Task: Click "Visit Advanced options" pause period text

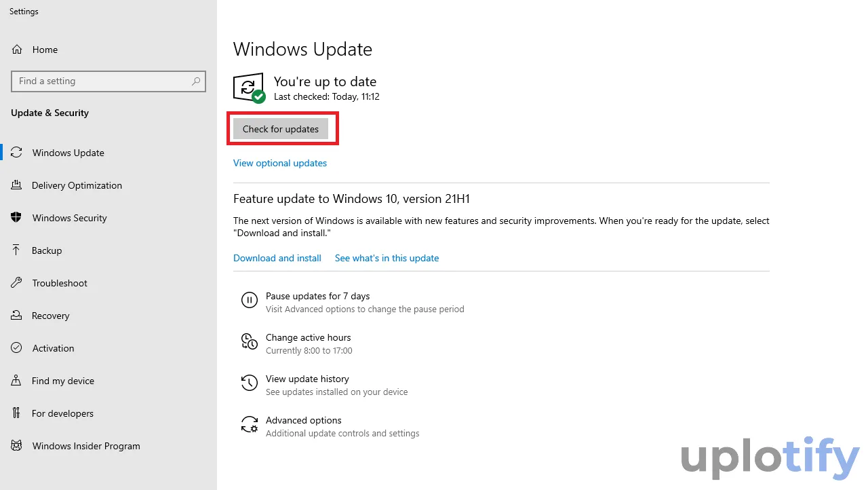Action: tap(365, 309)
